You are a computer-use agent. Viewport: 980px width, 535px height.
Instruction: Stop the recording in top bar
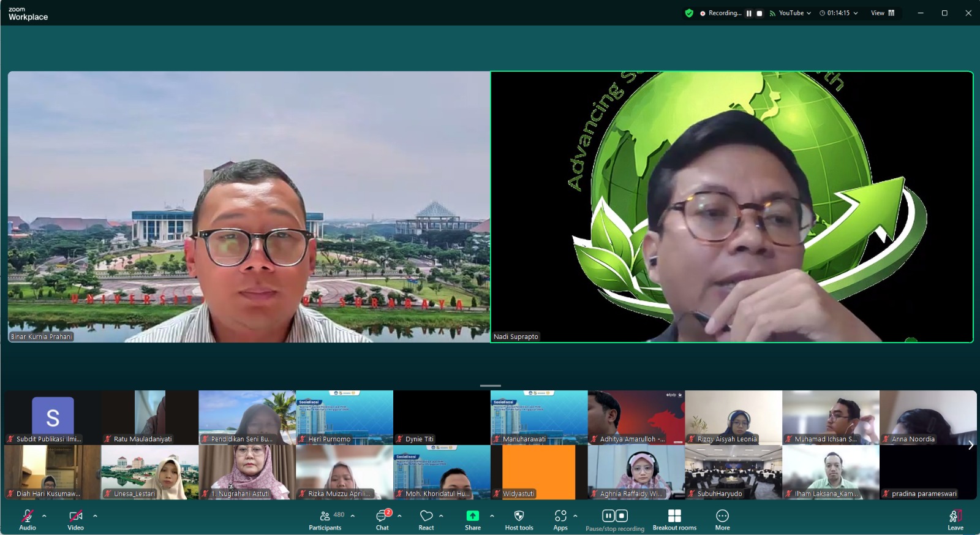[759, 13]
